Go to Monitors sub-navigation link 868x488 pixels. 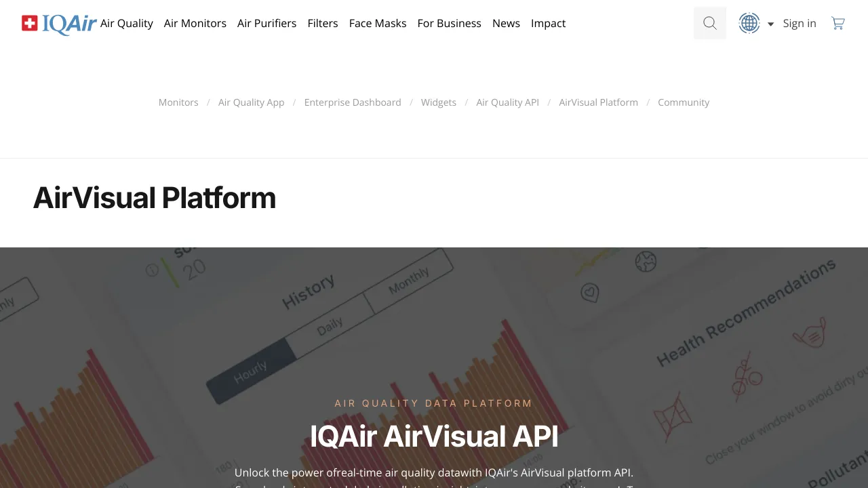[178, 102]
